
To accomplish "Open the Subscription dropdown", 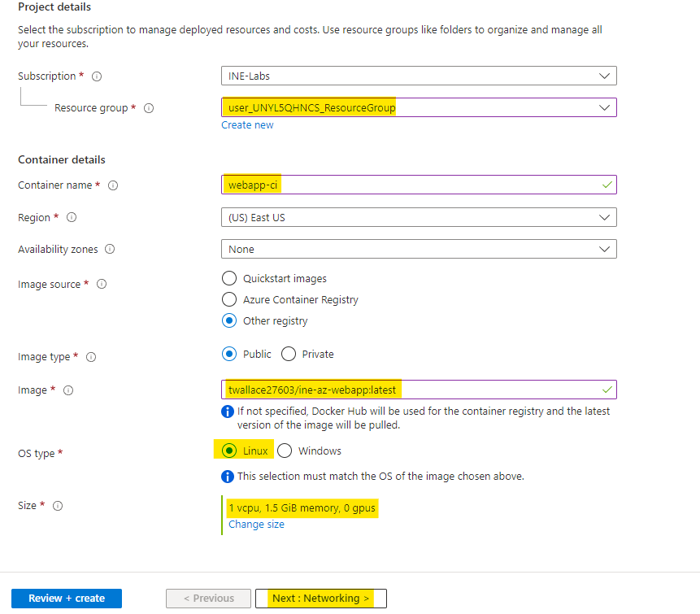I will [418, 76].
